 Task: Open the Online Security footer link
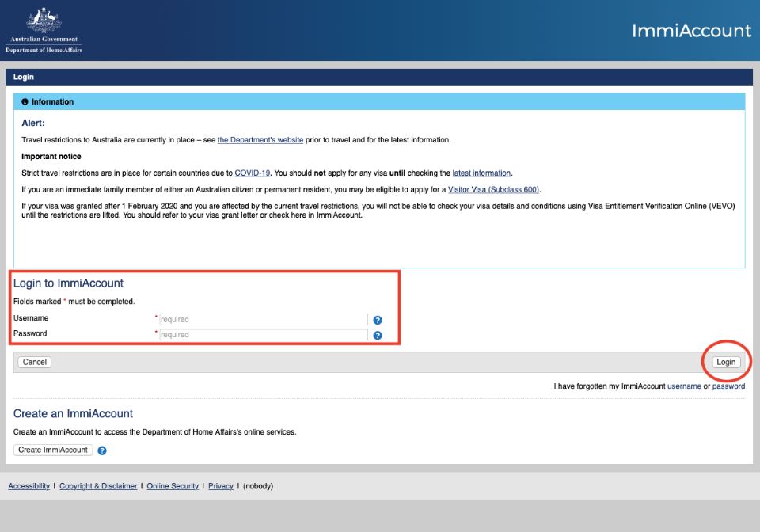pos(173,486)
